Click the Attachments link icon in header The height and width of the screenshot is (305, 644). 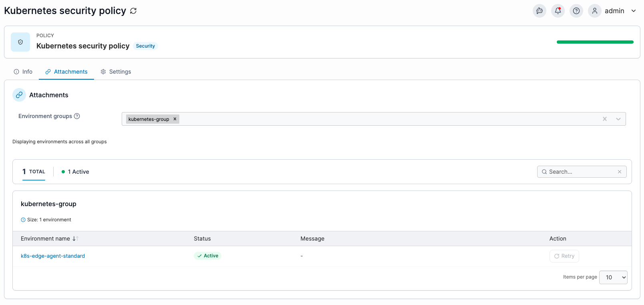pyautogui.click(x=19, y=95)
